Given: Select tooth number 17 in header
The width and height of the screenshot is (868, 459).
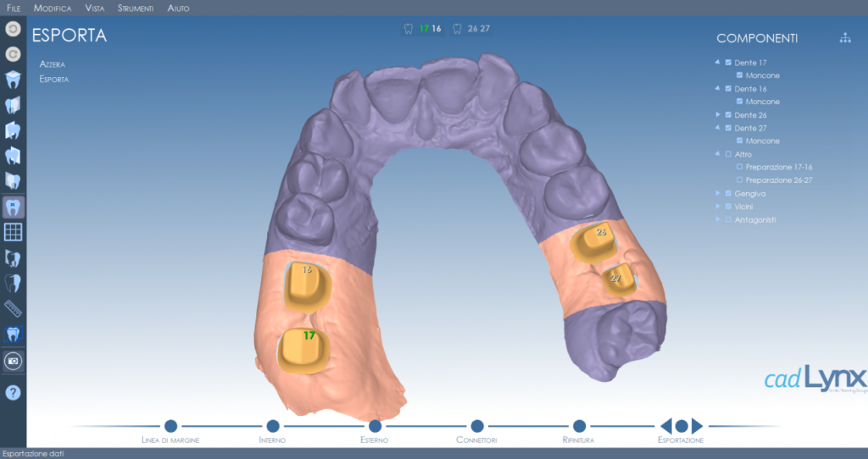Looking at the screenshot, I should tap(424, 29).
